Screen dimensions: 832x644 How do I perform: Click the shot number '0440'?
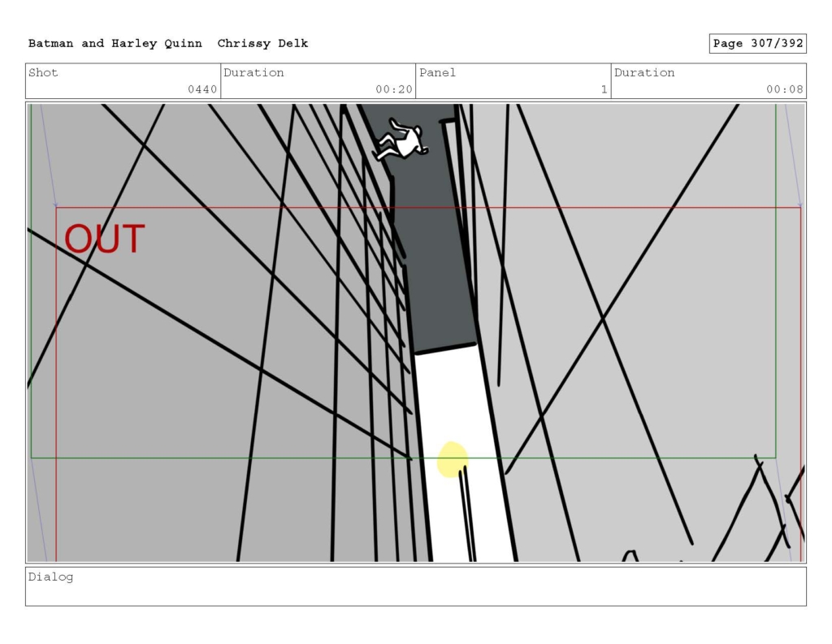[202, 89]
